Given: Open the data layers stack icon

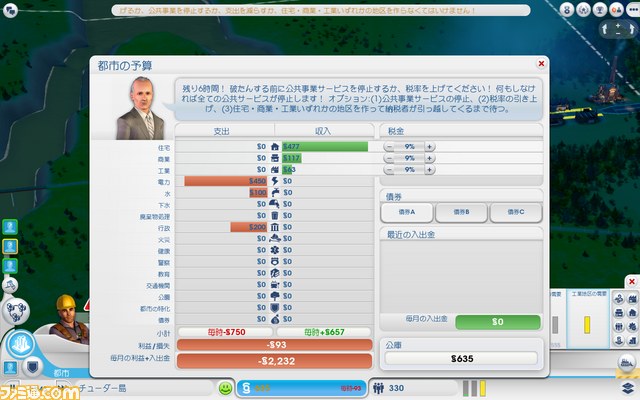Looking at the screenshot, I should pyautogui.click(x=629, y=388).
